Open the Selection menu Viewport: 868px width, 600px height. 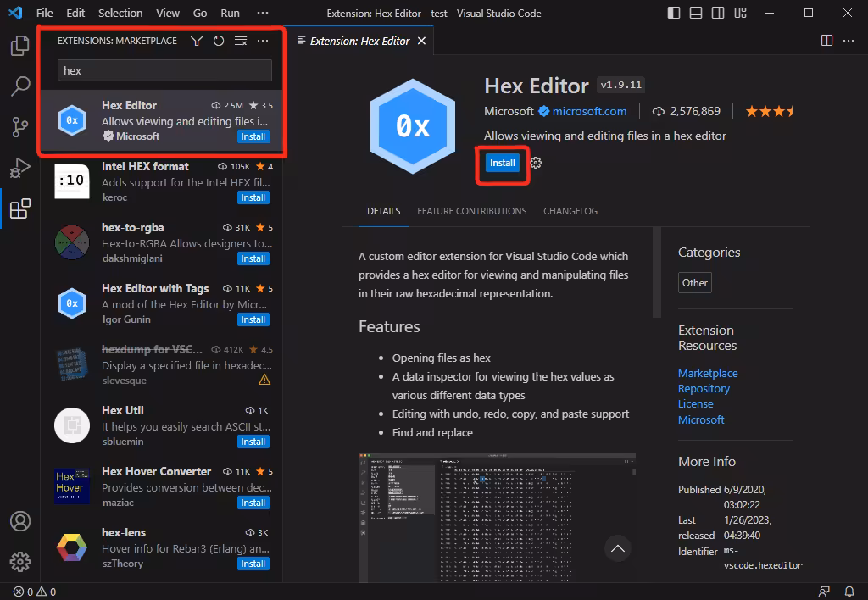tap(120, 13)
